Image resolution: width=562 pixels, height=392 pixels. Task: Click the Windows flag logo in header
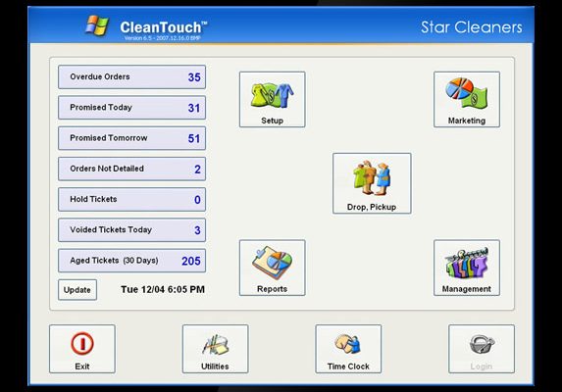tap(97, 25)
